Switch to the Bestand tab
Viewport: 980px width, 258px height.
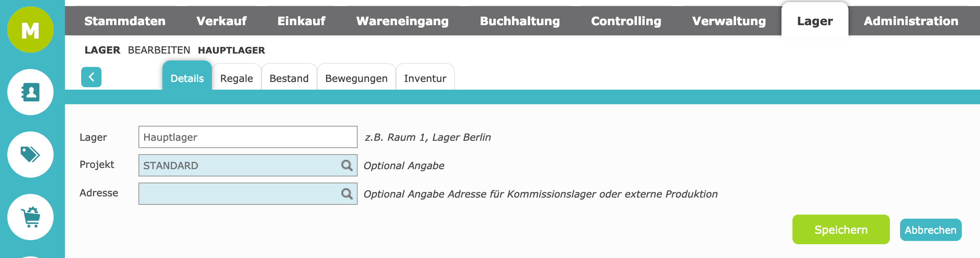pyautogui.click(x=289, y=78)
